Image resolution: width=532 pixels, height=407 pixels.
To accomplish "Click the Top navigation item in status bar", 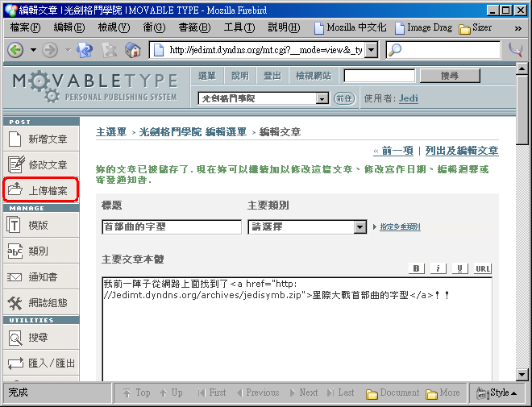I will [x=137, y=392].
